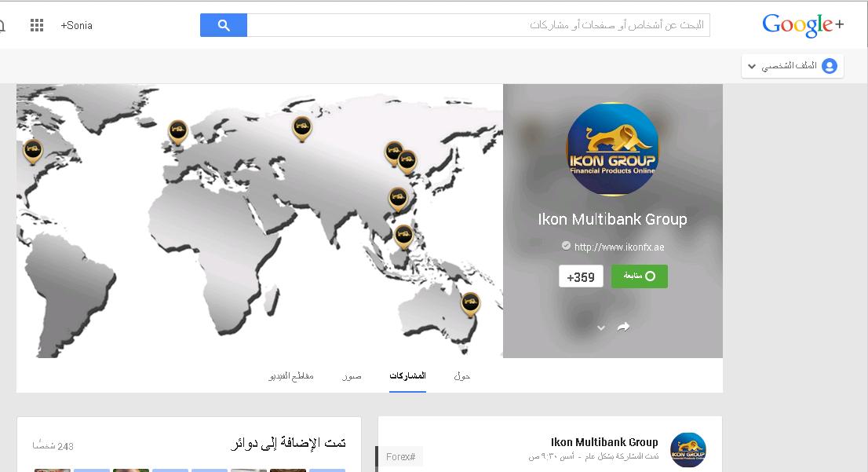This screenshot has width=868, height=472.
Task: Expand the chevron below the follow button
Action: click(601, 328)
